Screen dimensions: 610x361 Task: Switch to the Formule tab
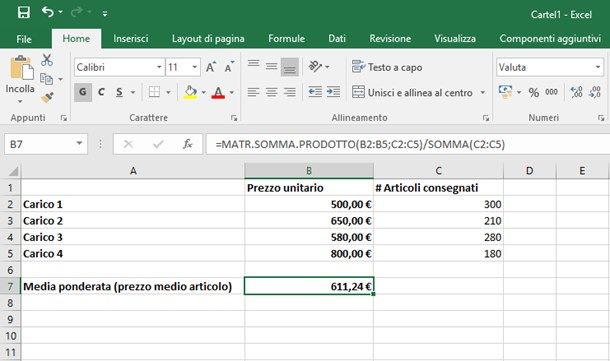pos(286,39)
